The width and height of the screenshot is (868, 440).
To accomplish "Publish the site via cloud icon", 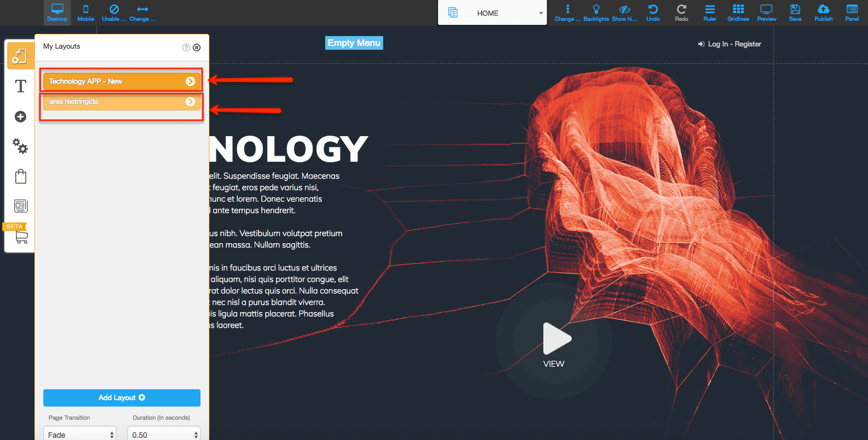I will tap(823, 13).
